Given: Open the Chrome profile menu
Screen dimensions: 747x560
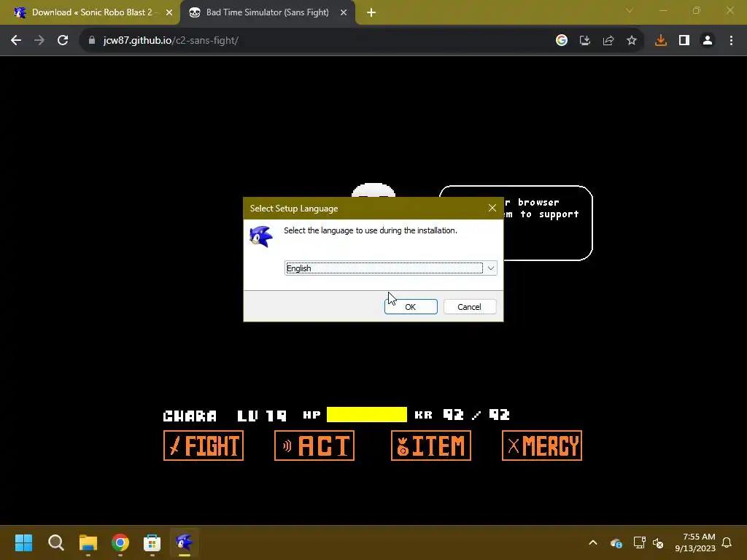Looking at the screenshot, I should coord(708,41).
